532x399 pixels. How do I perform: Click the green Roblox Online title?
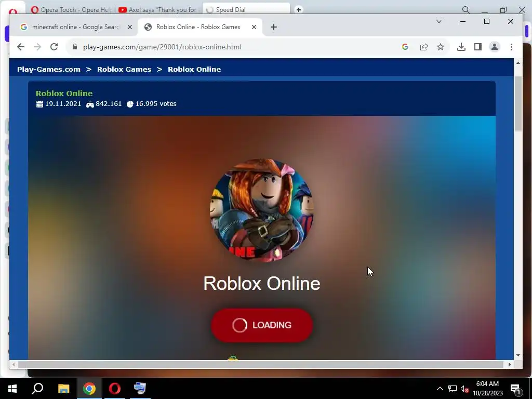coord(64,94)
